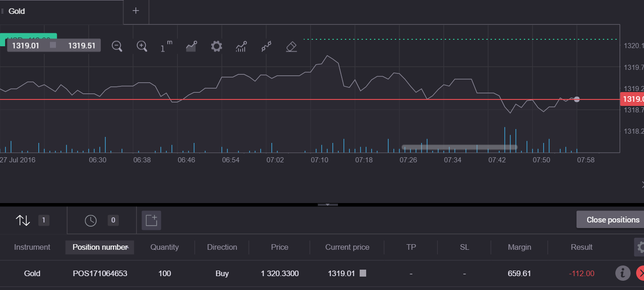Viewport: 644px width, 290px height.
Task: Change the chart type via area-chart icon
Action: (191, 46)
